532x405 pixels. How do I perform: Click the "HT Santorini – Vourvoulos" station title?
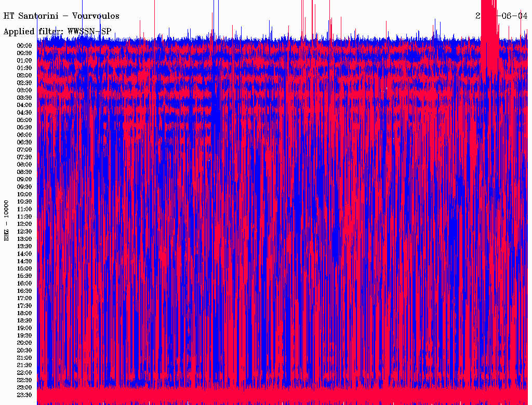click(x=61, y=16)
